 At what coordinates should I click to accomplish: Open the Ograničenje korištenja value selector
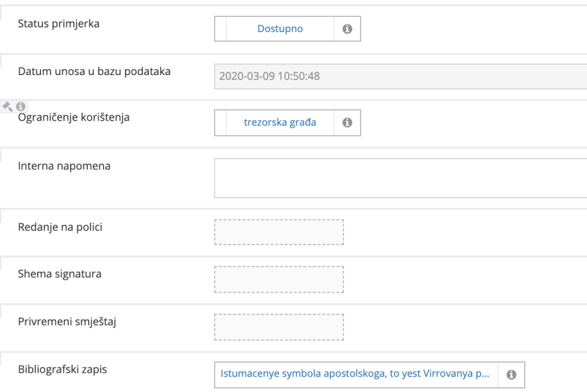279,123
